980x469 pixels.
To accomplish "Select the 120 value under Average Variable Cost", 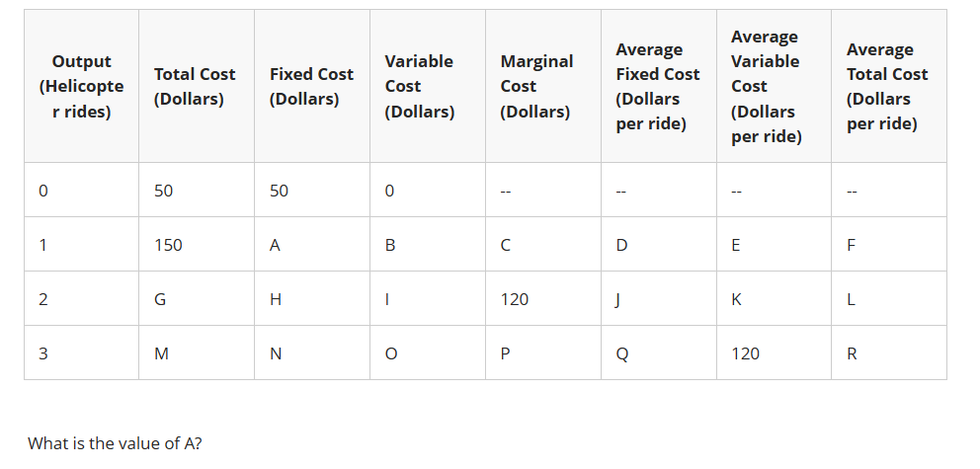I will 746,353.
